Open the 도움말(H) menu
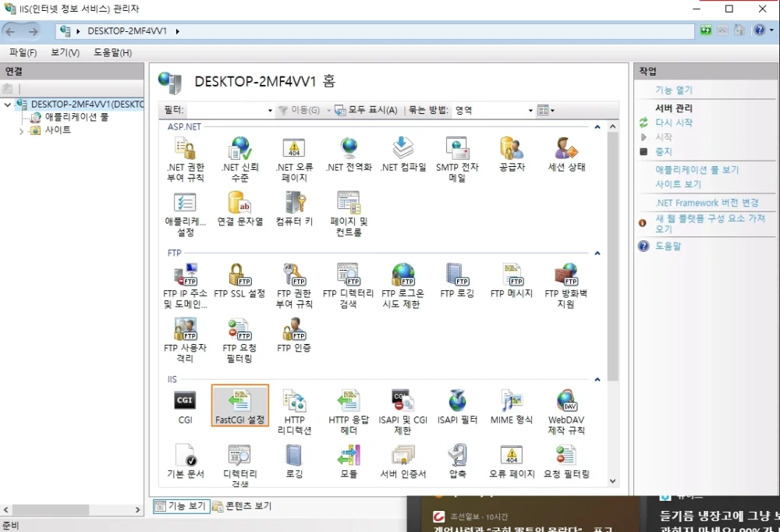Viewport: 780px width, 532px height. [x=112, y=52]
